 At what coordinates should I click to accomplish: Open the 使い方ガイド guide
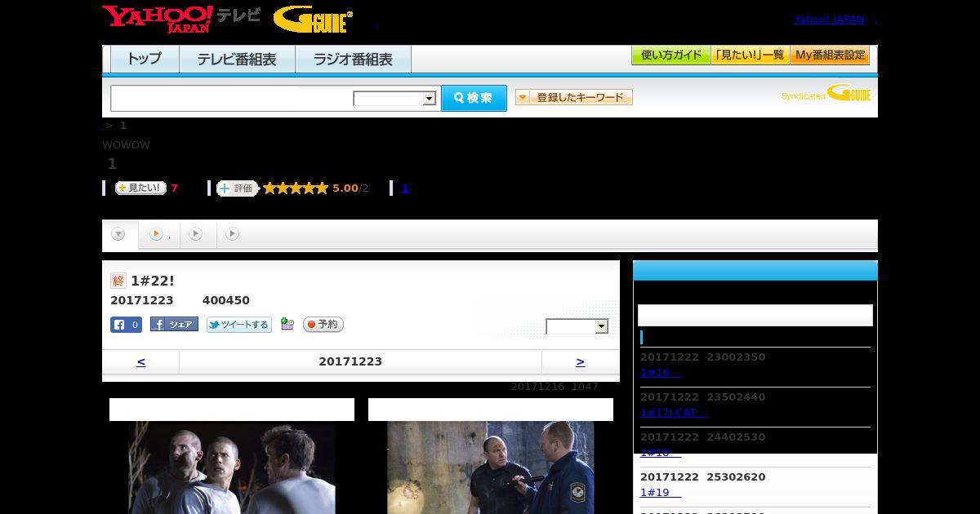(x=670, y=55)
